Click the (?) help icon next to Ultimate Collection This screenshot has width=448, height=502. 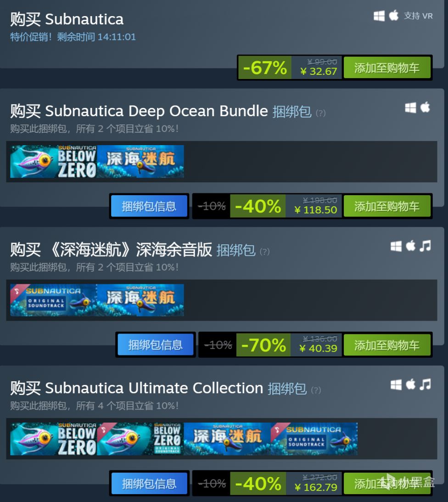point(316,390)
